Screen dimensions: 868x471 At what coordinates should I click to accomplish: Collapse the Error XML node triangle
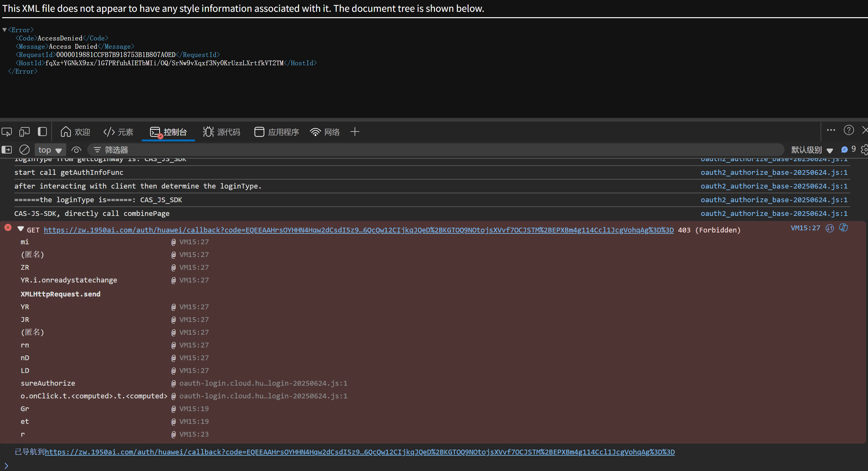4,30
